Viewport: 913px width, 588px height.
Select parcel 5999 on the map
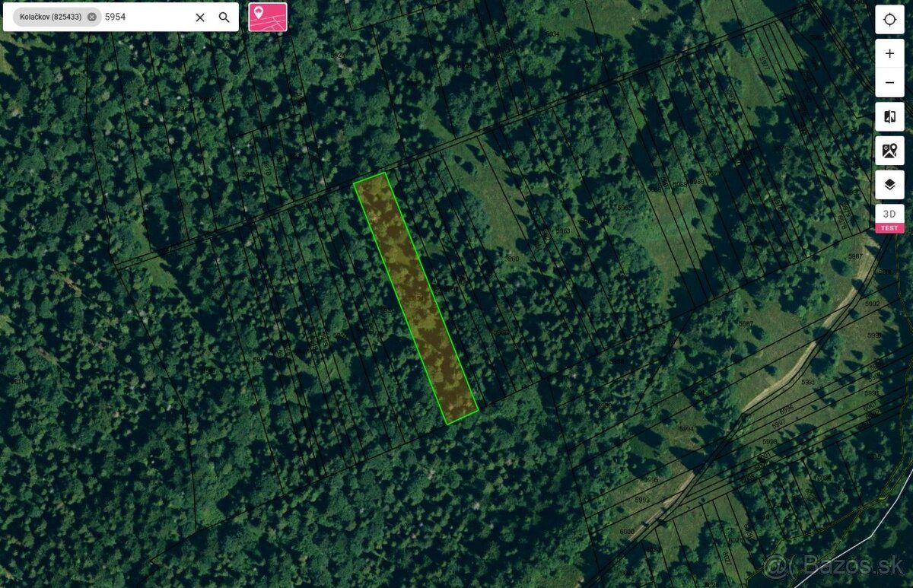[x=642, y=500]
